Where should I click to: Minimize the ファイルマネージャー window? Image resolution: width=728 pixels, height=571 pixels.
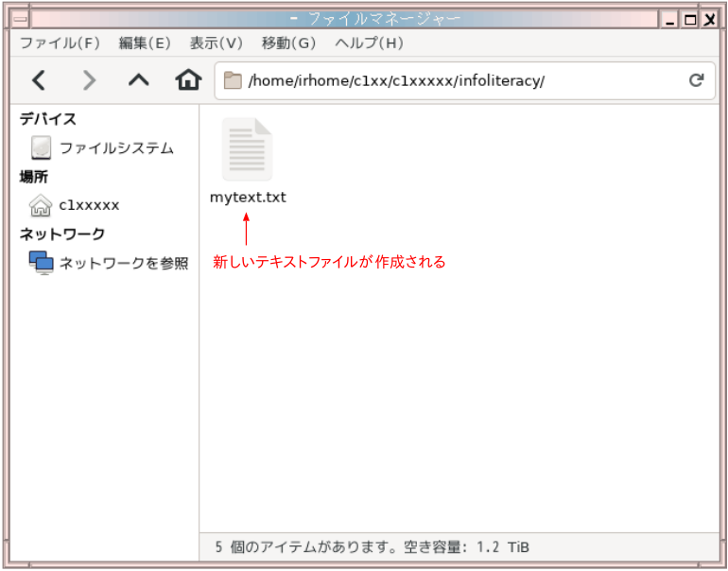click(670, 19)
